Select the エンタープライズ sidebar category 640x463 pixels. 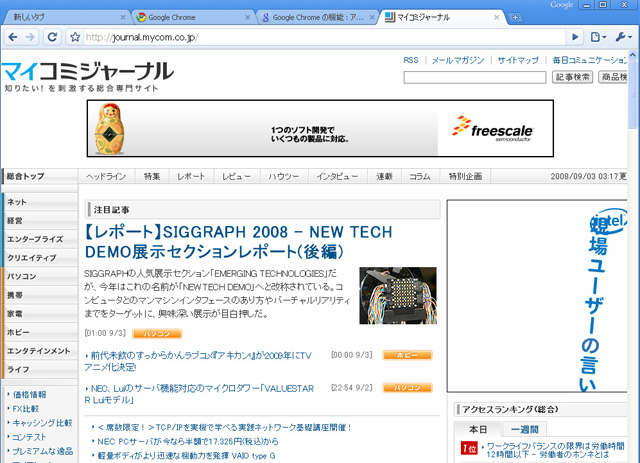40,239
